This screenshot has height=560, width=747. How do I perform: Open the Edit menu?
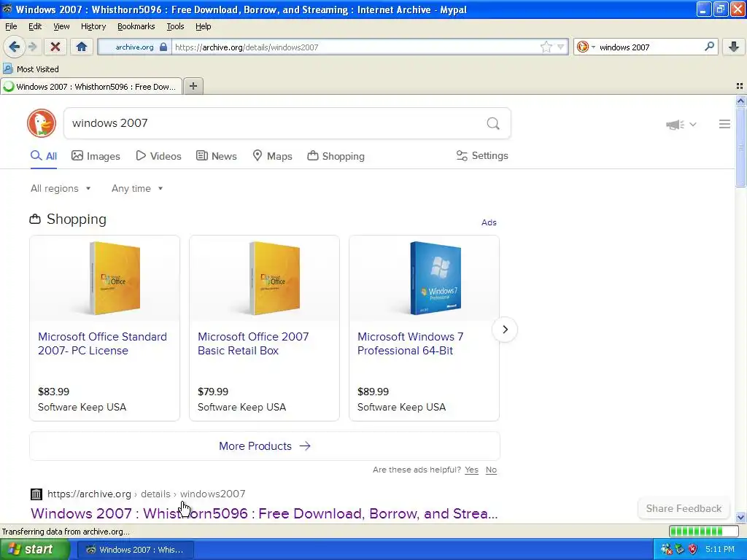point(35,26)
